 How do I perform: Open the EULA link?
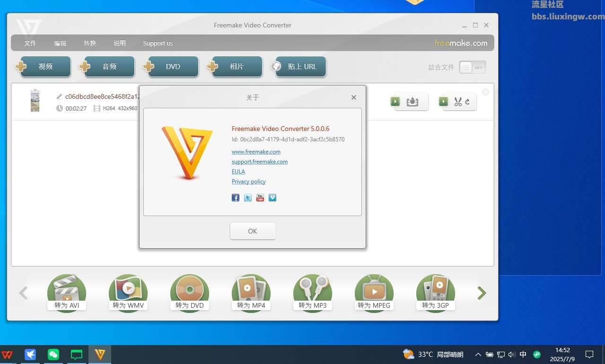pos(238,172)
